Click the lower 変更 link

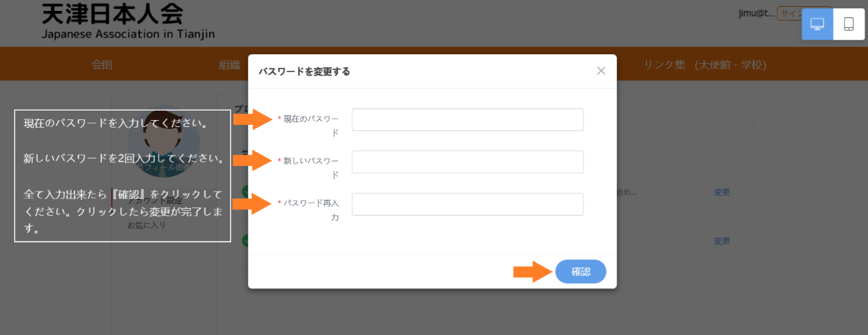pyautogui.click(x=722, y=241)
